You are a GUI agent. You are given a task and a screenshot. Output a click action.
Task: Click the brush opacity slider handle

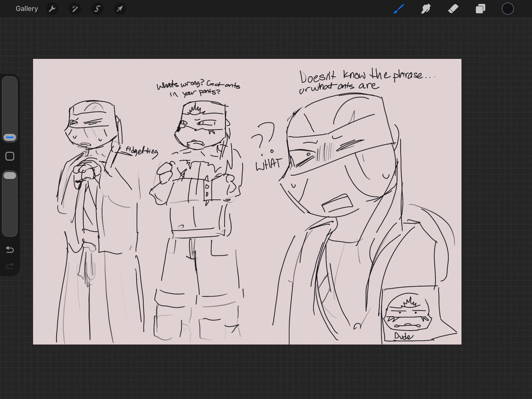point(10,176)
